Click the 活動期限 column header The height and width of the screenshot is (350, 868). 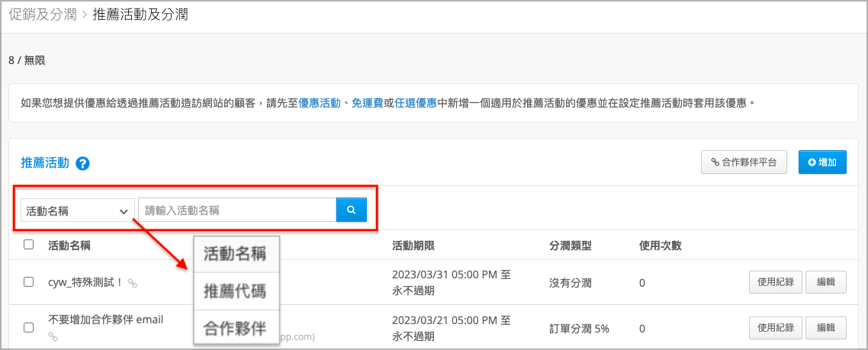click(413, 246)
